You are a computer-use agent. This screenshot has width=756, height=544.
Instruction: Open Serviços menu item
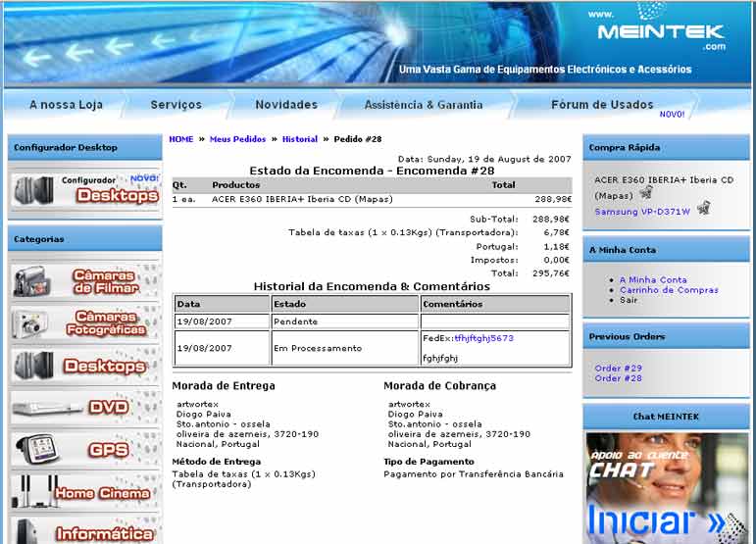click(x=176, y=105)
